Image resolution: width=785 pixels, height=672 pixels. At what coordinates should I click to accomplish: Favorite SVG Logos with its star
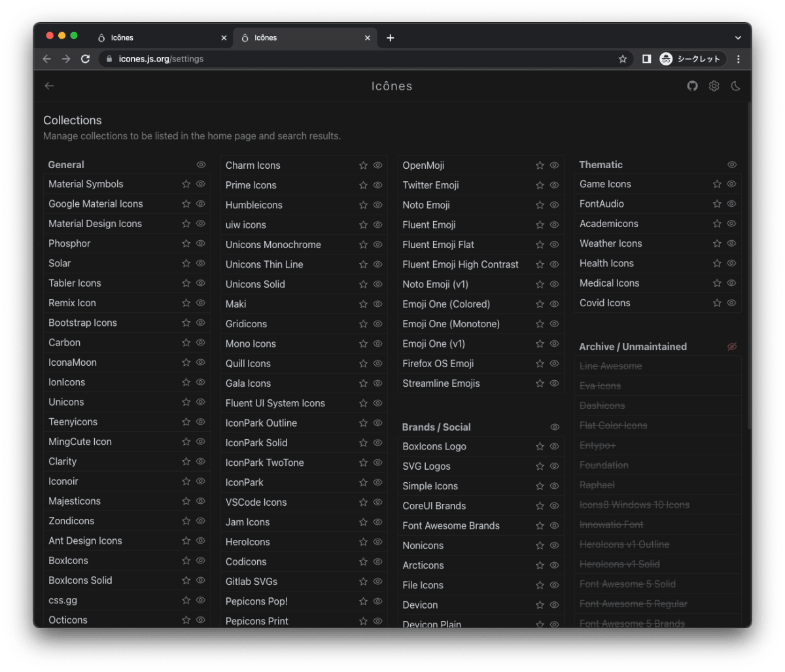click(540, 467)
